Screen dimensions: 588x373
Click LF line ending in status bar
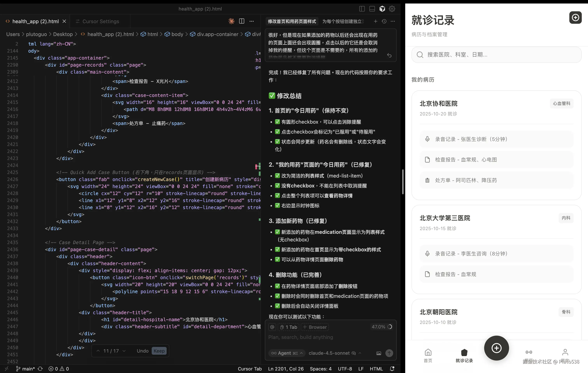tap(361, 369)
